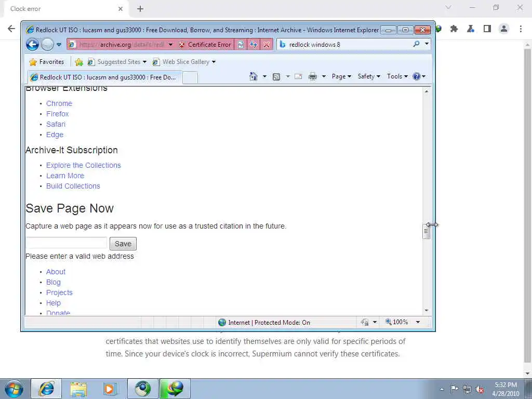Click the Refresh page icon
The width and height of the screenshot is (532, 399).
[x=254, y=45]
